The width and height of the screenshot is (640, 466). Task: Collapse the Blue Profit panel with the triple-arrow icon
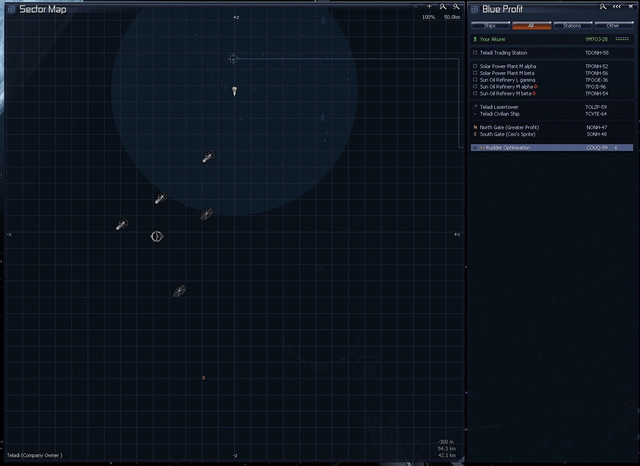pos(617,7)
